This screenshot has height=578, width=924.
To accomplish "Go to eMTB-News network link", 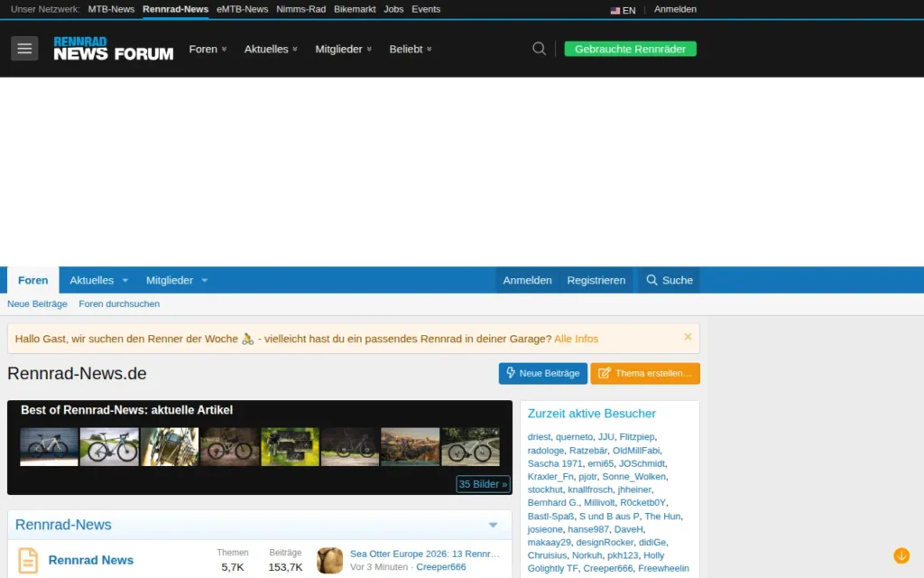I will pos(242,9).
